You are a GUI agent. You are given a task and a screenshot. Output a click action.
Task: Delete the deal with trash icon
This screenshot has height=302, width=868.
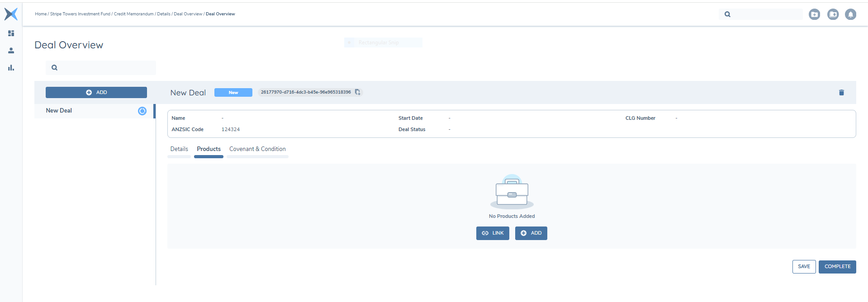point(841,93)
